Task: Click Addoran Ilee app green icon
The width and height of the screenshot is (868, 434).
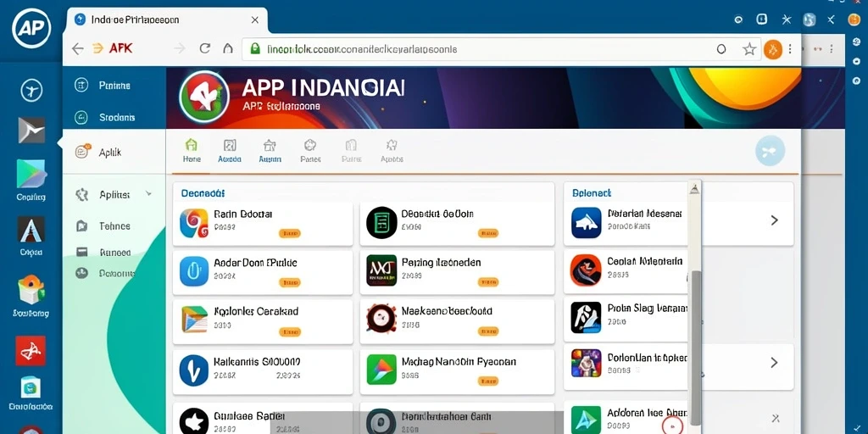Action: (x=587, y=420)
